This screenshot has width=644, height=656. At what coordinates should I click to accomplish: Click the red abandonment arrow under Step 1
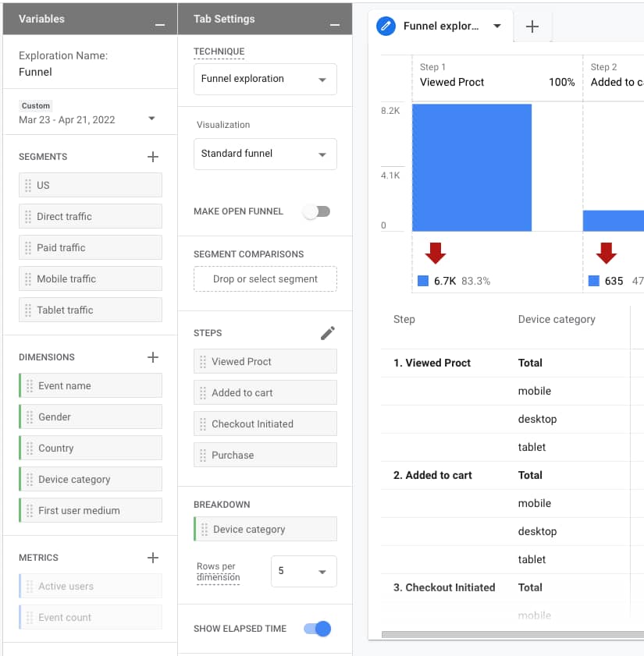point(436,253)
